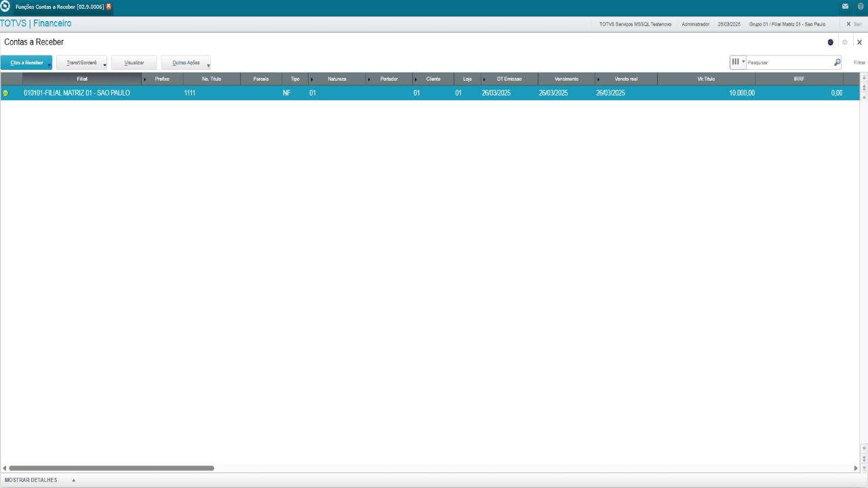Click the Cliente column arrow marker
The image size is (868, 488).
pos(416,79)
